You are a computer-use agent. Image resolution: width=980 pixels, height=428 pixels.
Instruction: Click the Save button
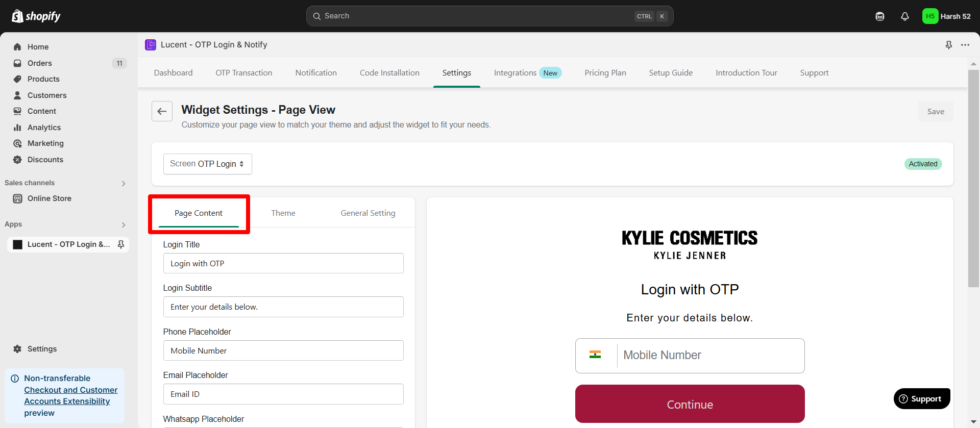(936, 112)
